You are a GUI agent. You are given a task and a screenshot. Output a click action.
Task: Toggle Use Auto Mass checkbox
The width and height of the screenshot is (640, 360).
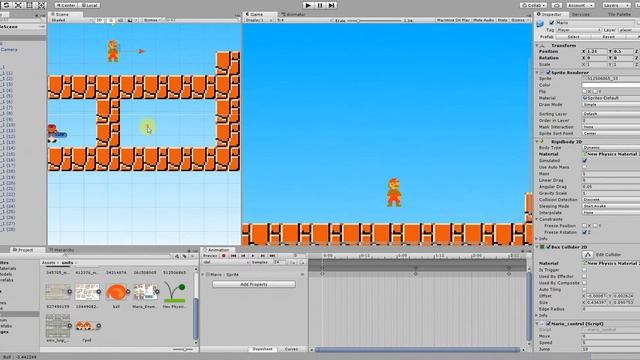[x=584, y=167]
